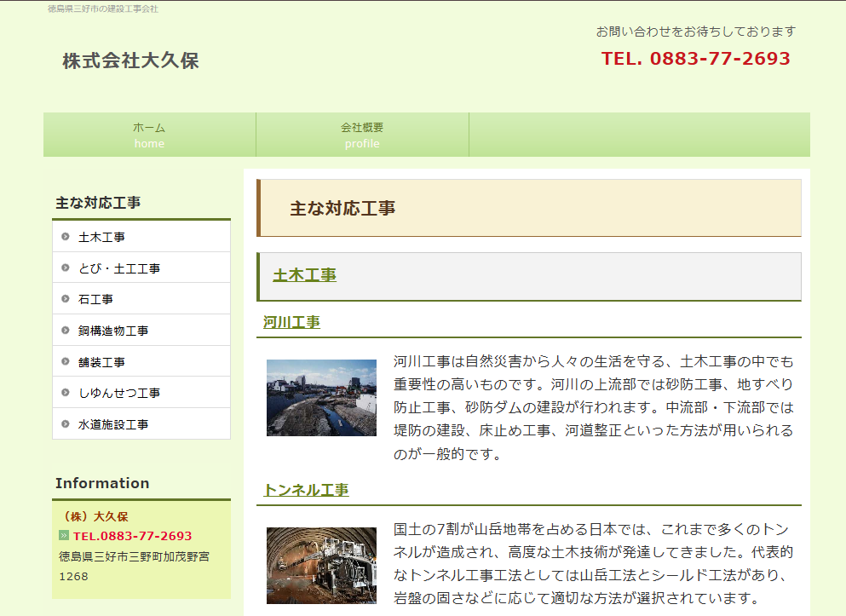Click the header phone number TEL. 0883-77-2693
This screenshot has width=846, height=616.
click(695, 58)
